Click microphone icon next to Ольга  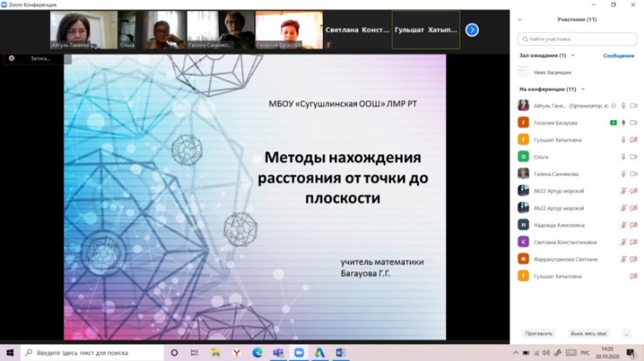(623, 157)
